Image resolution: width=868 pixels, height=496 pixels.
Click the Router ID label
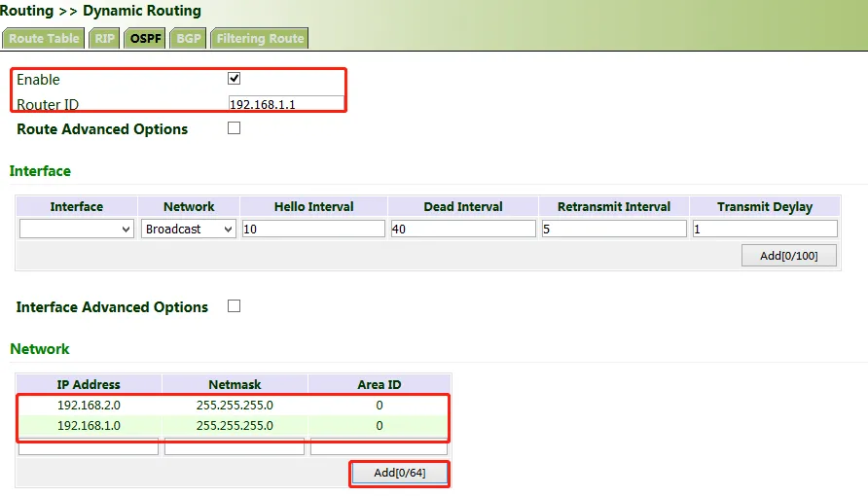pos(48,104)
